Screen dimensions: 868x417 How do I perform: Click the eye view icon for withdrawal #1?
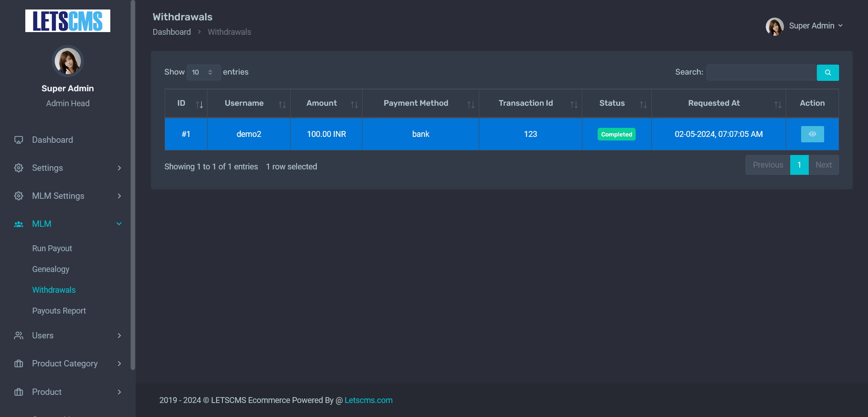tap(812, 134)
